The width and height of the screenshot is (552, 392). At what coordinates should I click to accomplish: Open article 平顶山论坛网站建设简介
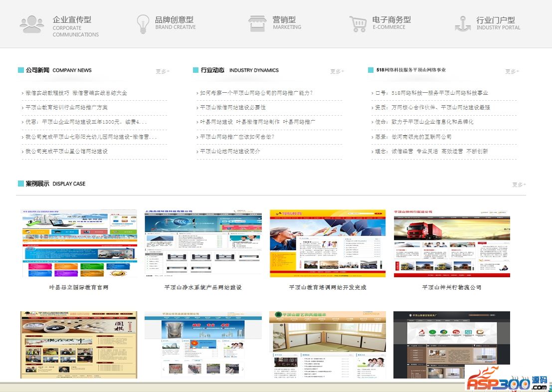[x=230, y=151]
